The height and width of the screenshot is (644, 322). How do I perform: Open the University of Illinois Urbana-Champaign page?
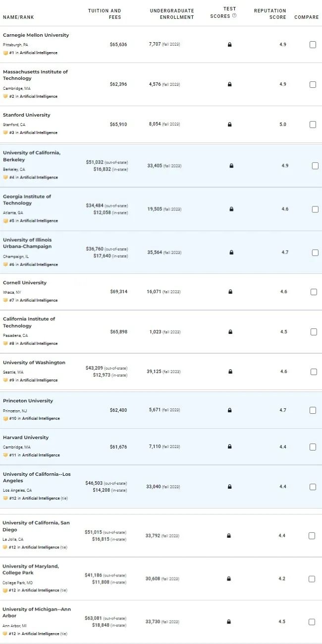pos(27,243)
